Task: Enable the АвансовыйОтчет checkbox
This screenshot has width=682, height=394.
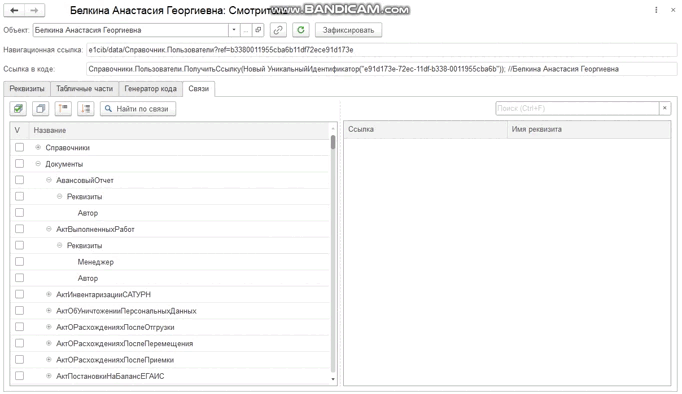Action: [19, 180]
